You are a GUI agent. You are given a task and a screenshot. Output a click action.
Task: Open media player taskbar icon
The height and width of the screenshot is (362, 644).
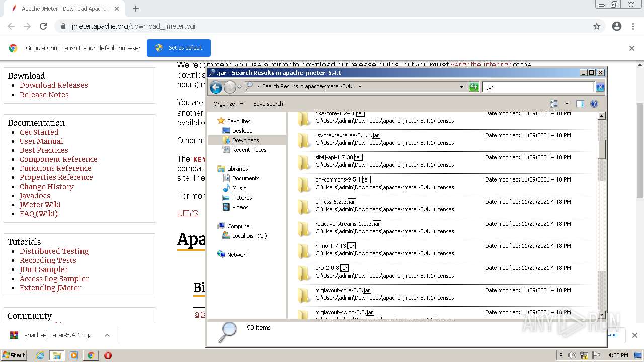pos(74,355)
